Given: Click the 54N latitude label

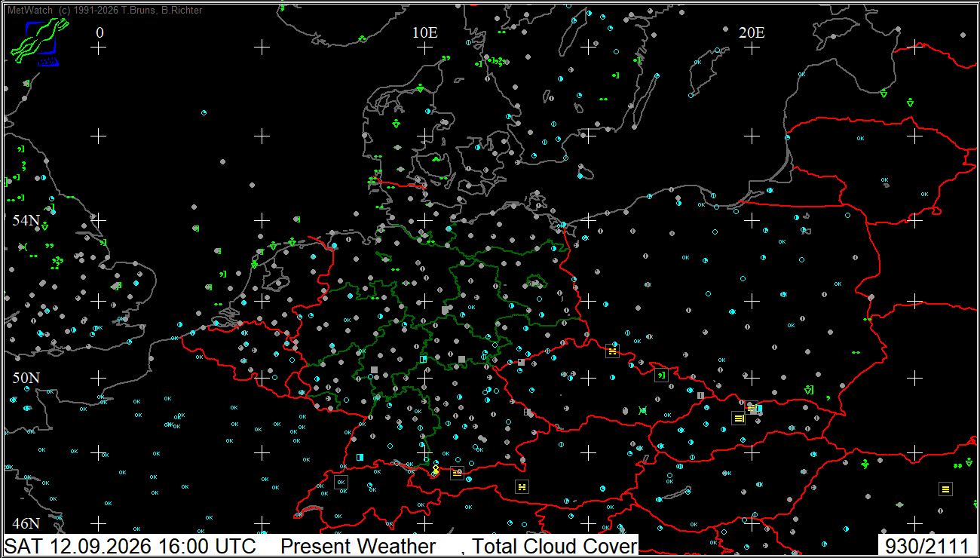Looking at the screenshot, I should [26, 220].
